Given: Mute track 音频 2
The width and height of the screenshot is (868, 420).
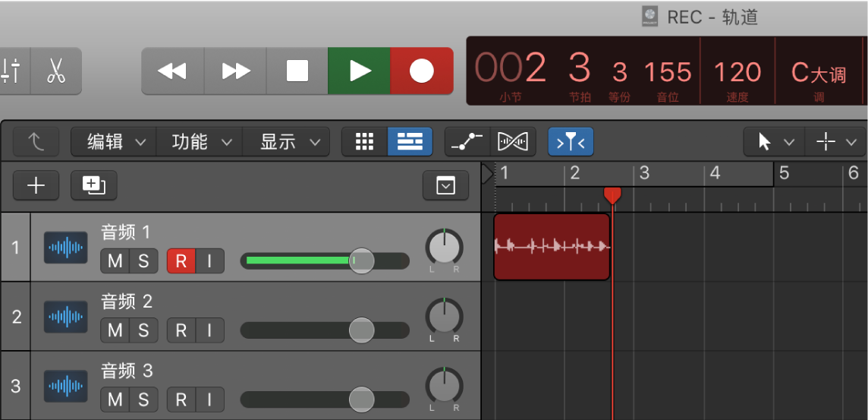Looking at the screenshot, I should 115,330.
